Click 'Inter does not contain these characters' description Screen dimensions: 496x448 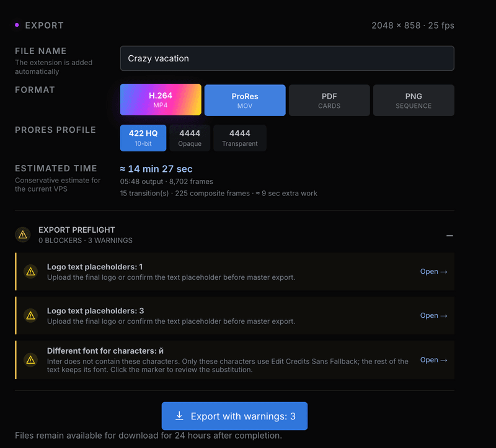228,365
